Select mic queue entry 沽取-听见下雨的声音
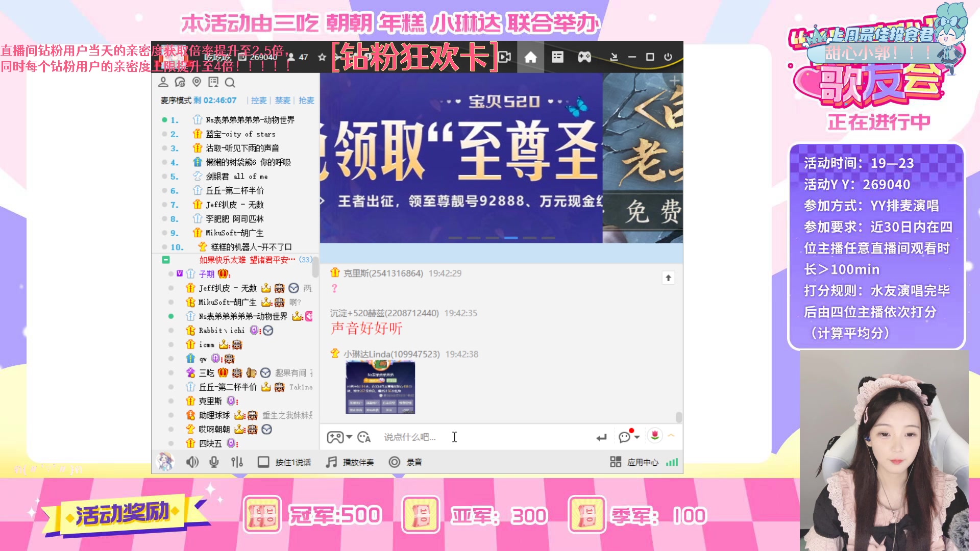980x551 pixels. coord(236,148)
